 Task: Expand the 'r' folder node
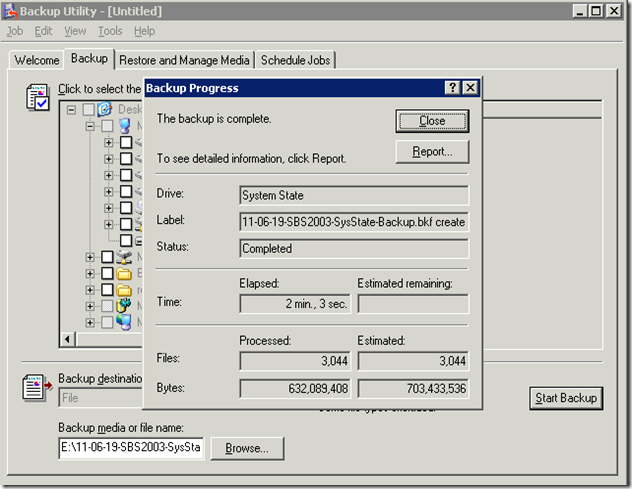[x=90, y=290]
